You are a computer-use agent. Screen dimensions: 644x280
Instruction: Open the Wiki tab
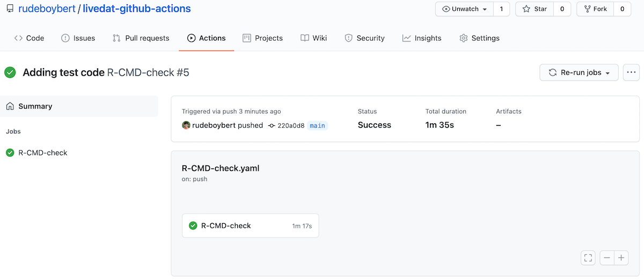tap(313, 38)
